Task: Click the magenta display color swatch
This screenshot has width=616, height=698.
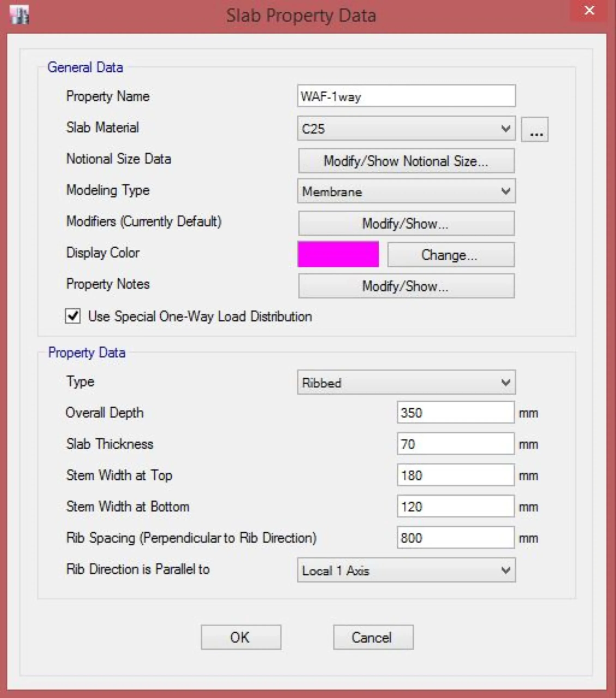Action: [338, 254]
